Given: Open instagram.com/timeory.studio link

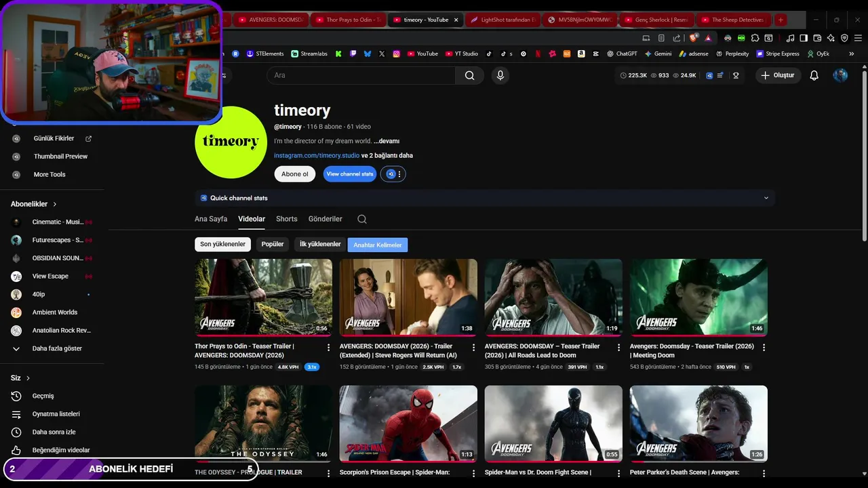Looking at the screenshot, I should coord(317,155).
